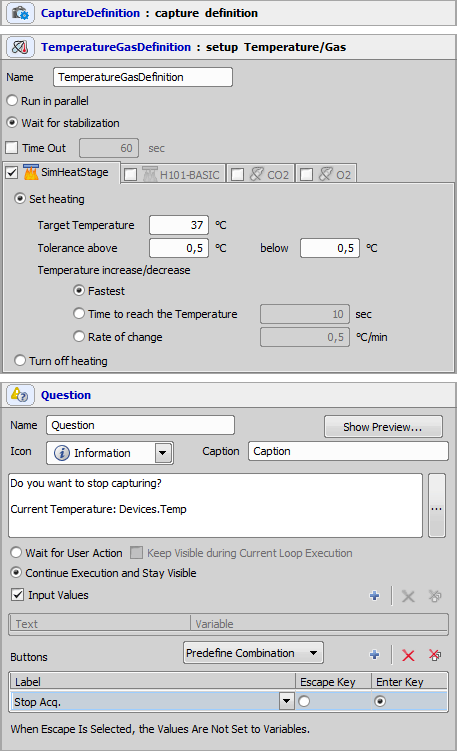Delete selected button with red X
Image resolution: width=457 pixels, height=751 pixels.
coord(408,655)
